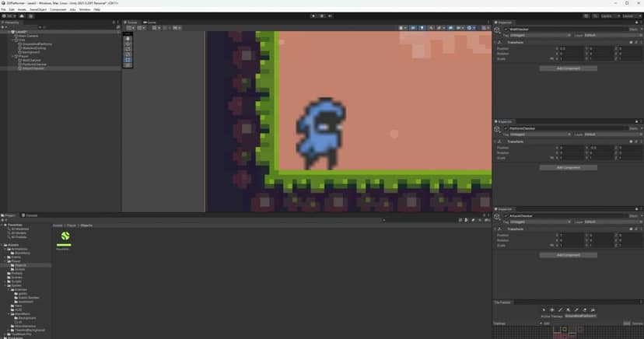This screenshot has width=644, height=339.
Task: Toggle the AttackChecker active checkbox
Action: coord(506,216)
